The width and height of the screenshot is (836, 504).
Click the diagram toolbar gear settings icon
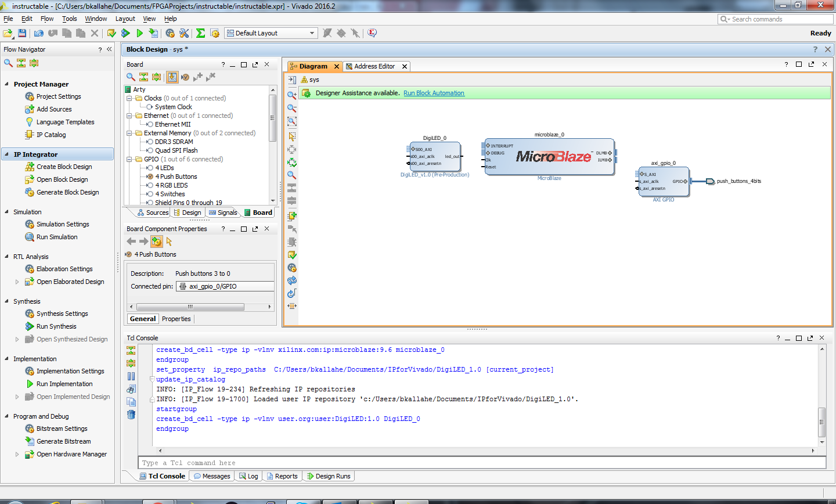click(x=292, y=268)
